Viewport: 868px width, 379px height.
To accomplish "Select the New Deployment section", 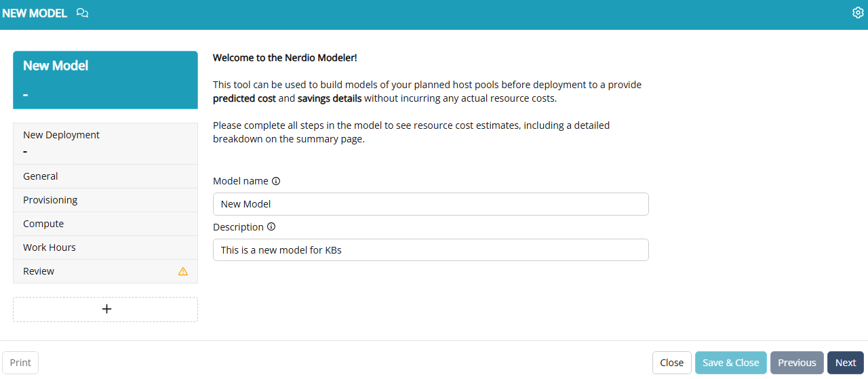I will coord(106,144).
